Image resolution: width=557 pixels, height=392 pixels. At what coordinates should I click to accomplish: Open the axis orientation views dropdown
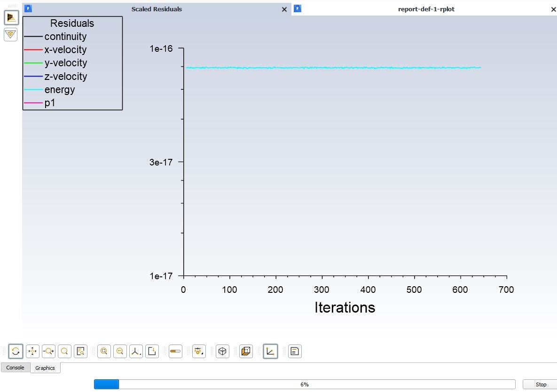coord(136,351)
